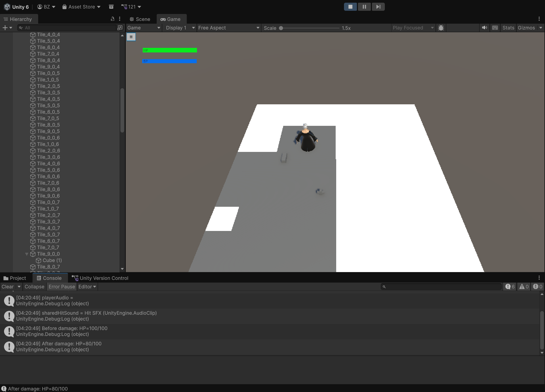This screenshot has width=545, height=392.
Task: Switch to the Scene tab
Action: [140, 19]
